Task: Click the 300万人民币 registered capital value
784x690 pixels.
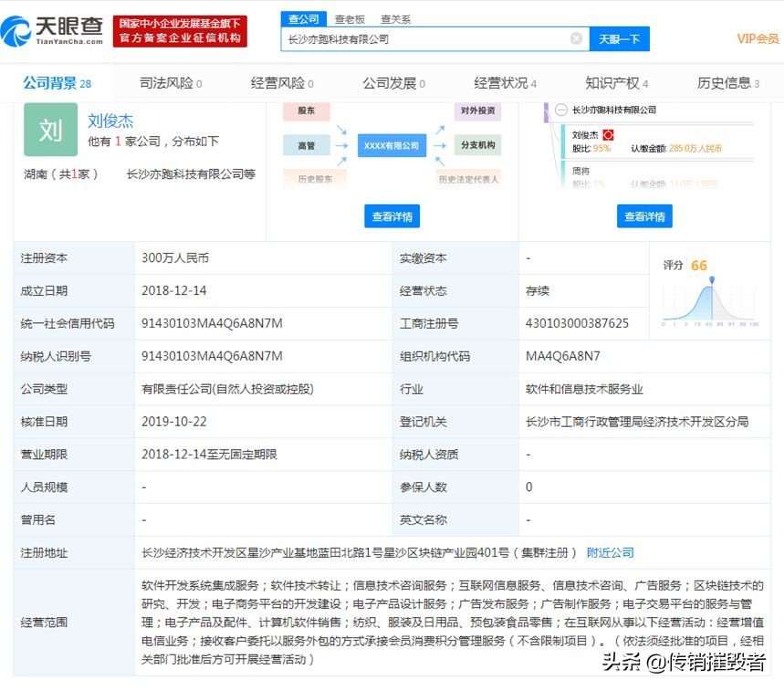Action: coord(175,258)
